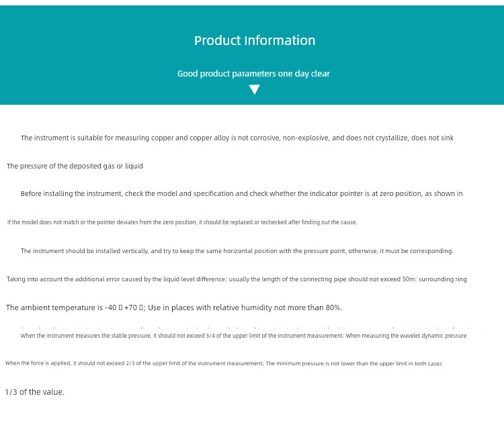
Task: Click the white downward triangle arrow
Action: (254, 89)
